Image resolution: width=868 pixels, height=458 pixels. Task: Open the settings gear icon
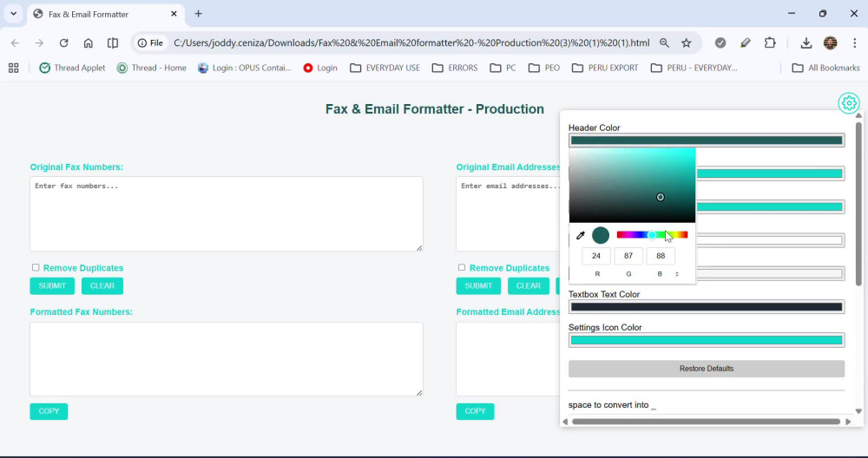(849, 103)
